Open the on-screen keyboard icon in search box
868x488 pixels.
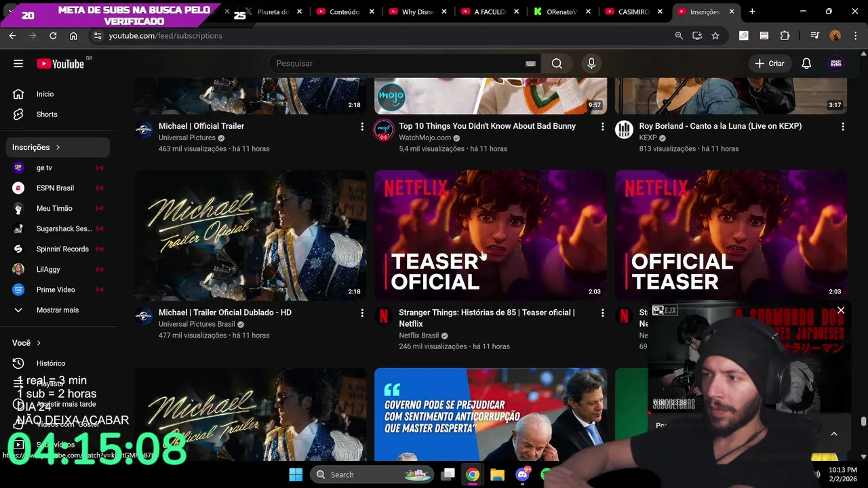pyautogui.click(x=530, y=64)
